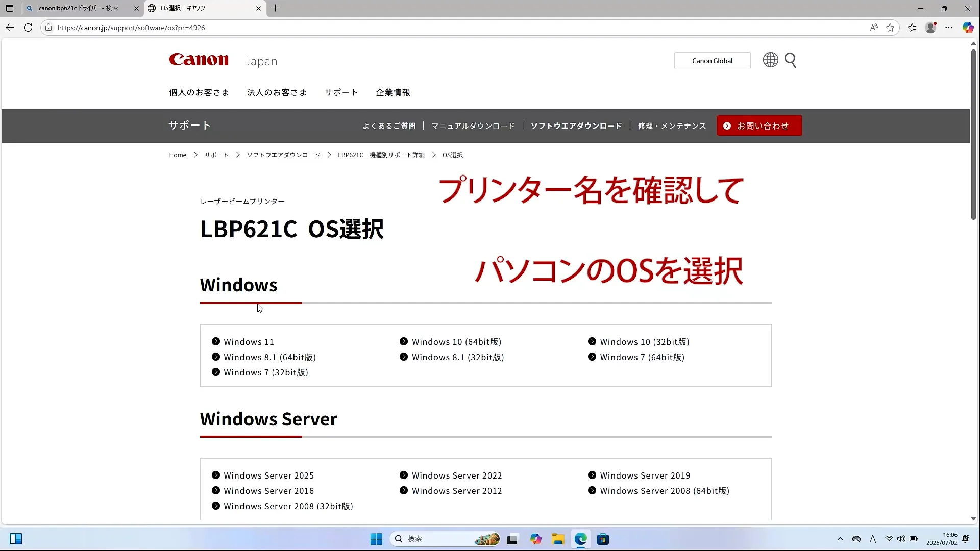Open Widgets on the taskbar
Screen dimensions: 980x551
point(16,539)
